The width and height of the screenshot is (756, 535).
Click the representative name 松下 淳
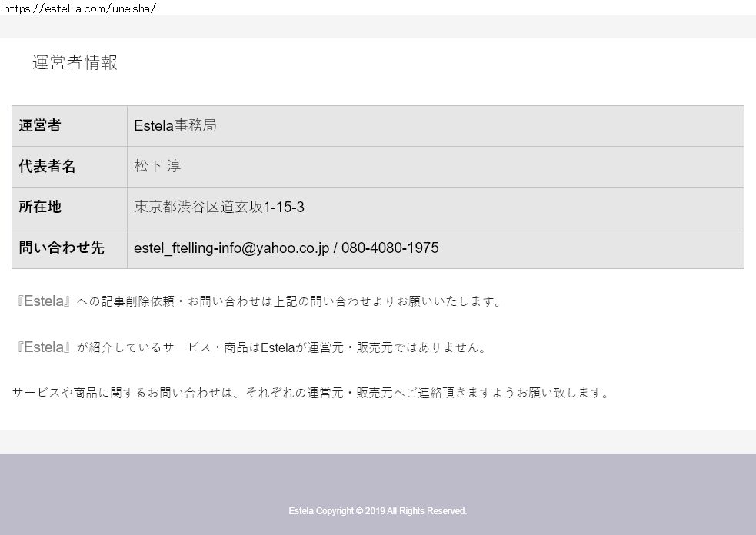[158, 167]
